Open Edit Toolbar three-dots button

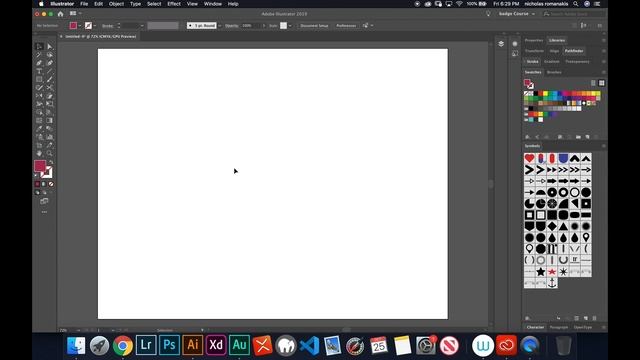click(x=44, y=212)
